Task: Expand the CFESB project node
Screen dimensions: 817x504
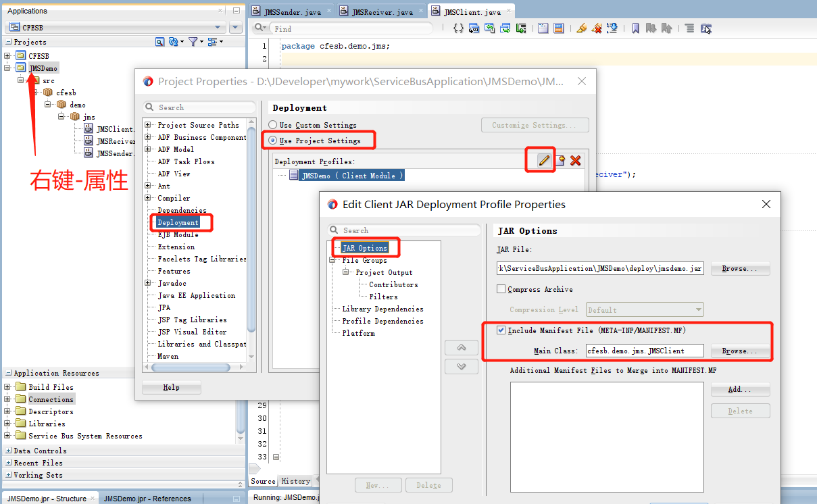Action: pos(7,56)
